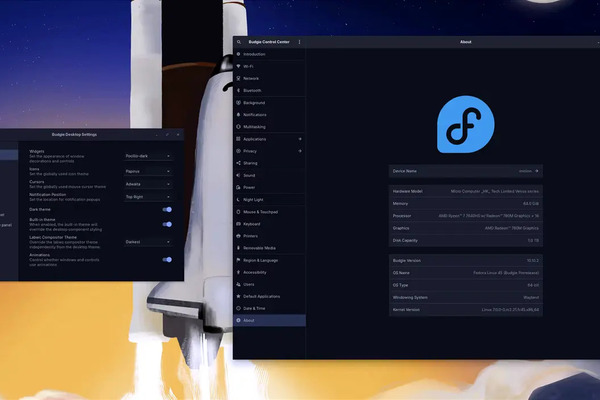Viewport: 600px width, 400px height.
Task: Click the Fedora logo image
Action: pos(466,124)
